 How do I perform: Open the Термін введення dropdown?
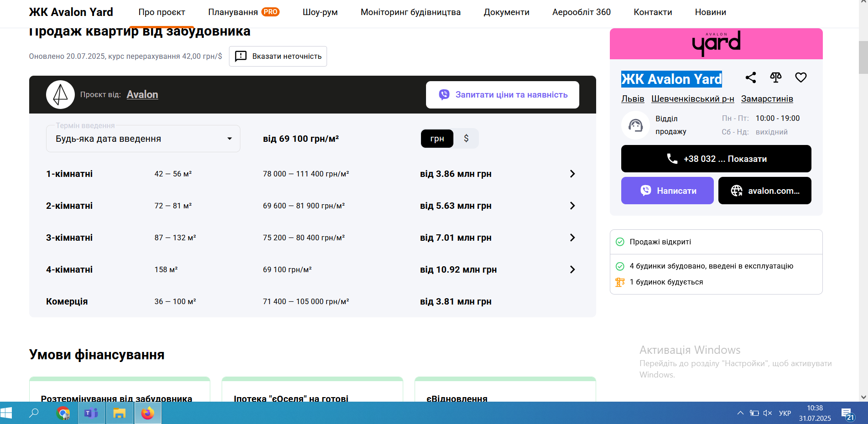[143, 139]
